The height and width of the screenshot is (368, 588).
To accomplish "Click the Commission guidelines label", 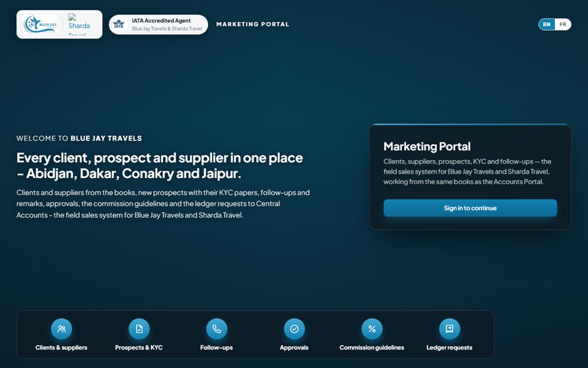I will 372,348.
